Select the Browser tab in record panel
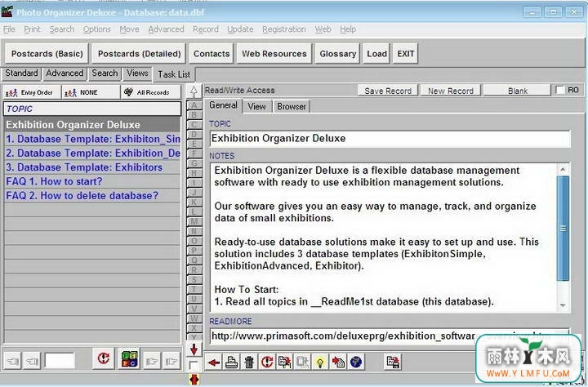 click(292, 106)
